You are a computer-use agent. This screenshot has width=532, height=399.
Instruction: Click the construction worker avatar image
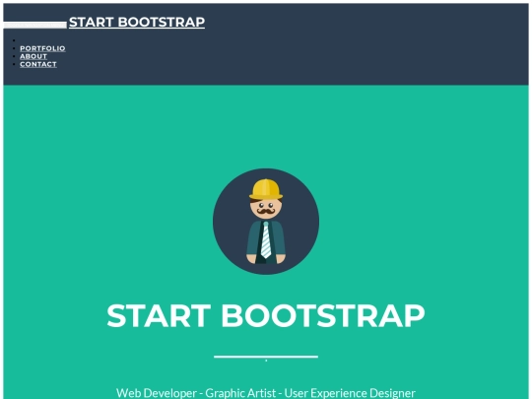tap(266, 222)
